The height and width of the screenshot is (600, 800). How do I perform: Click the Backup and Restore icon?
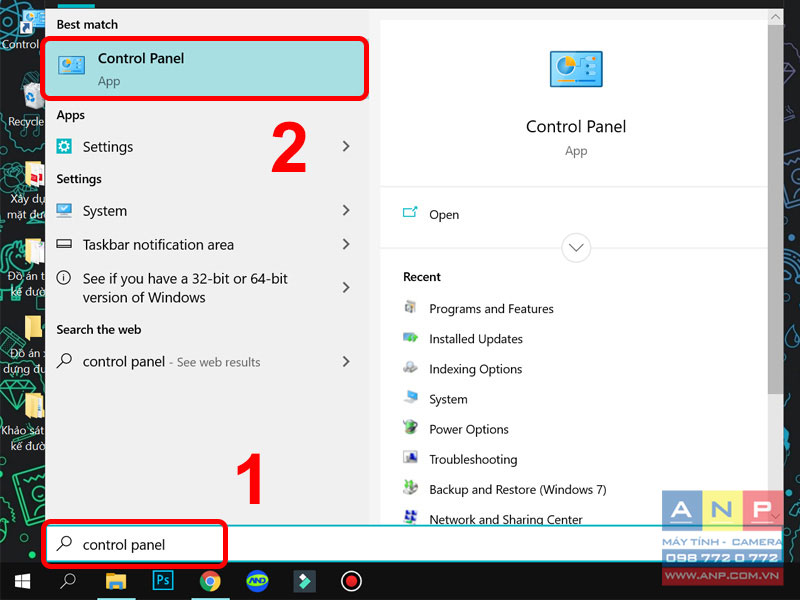coord(410,487)
